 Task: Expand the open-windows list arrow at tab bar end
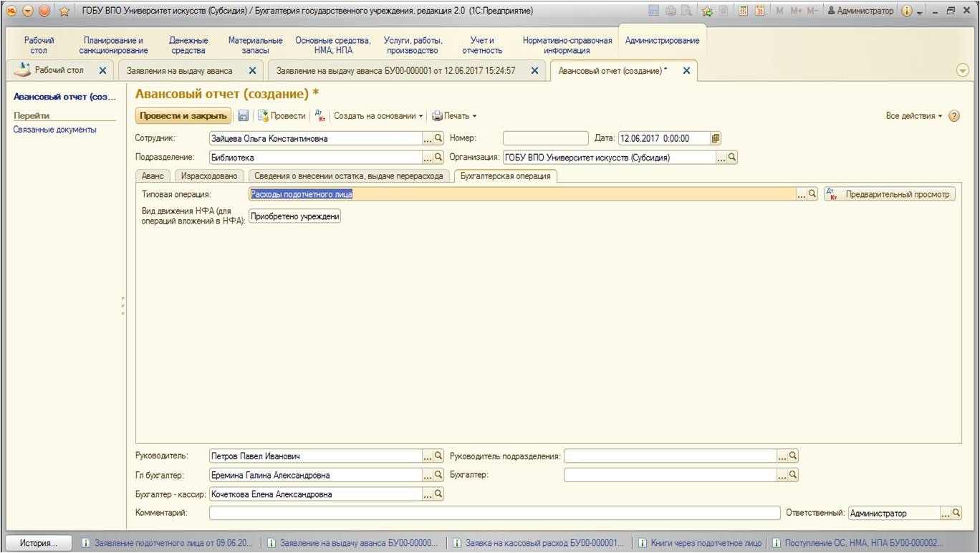click(x=963, y=70)
